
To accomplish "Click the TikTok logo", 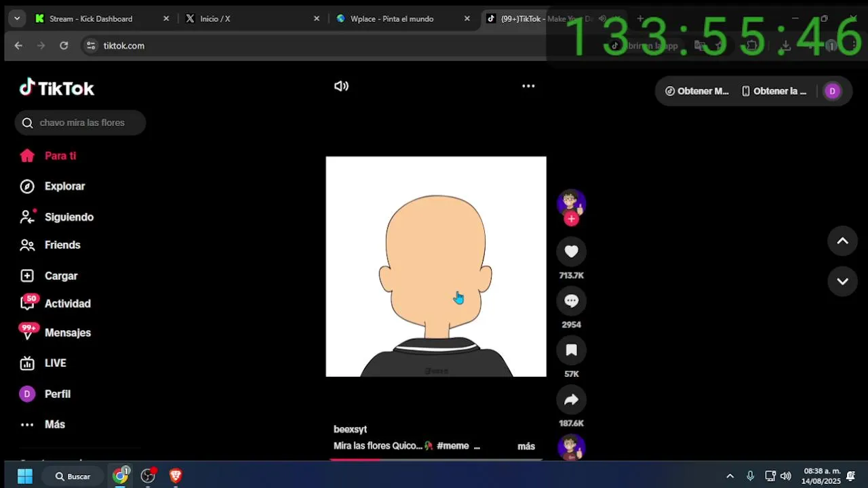I will tap(57, 88).
